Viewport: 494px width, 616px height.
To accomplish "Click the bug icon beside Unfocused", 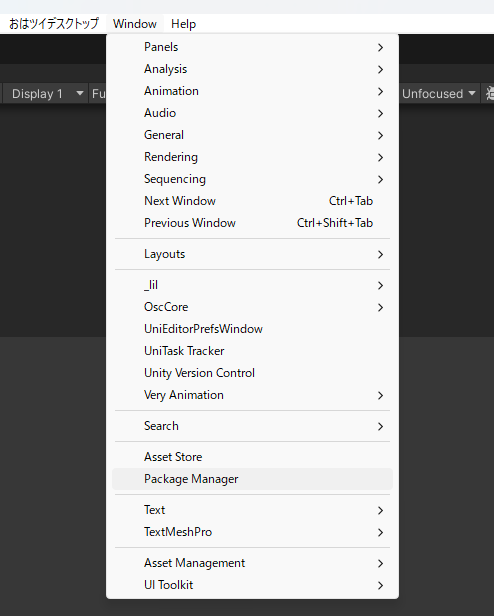I will (489, 94).
